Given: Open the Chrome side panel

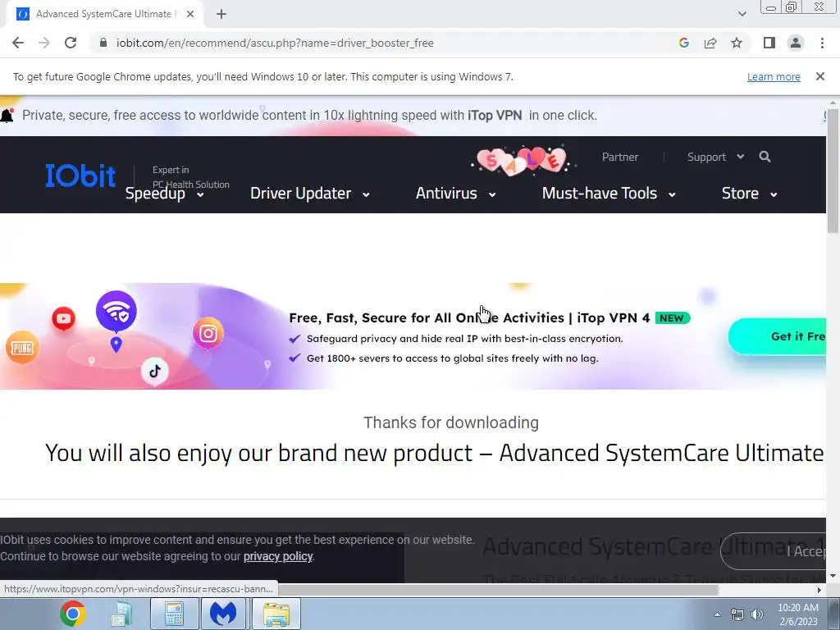Looking at the screenshot, I should click(769, 43).
